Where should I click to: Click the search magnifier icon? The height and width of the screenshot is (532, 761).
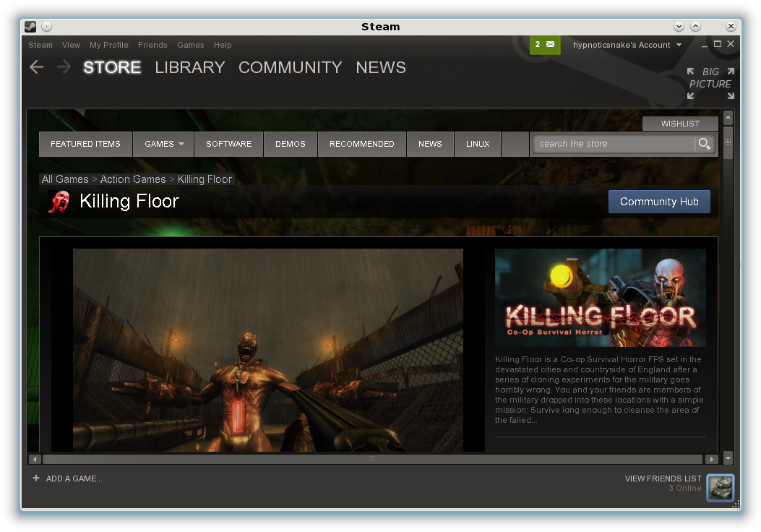(704, 144)
